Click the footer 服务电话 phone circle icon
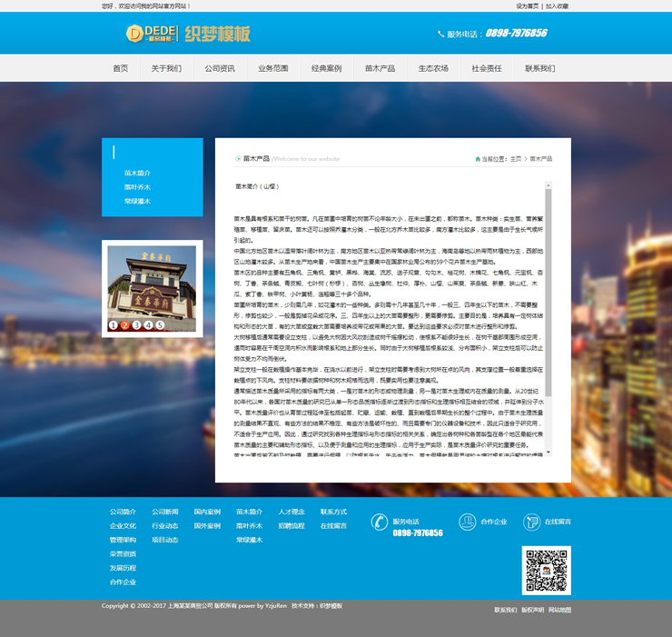 pos(380,522)
